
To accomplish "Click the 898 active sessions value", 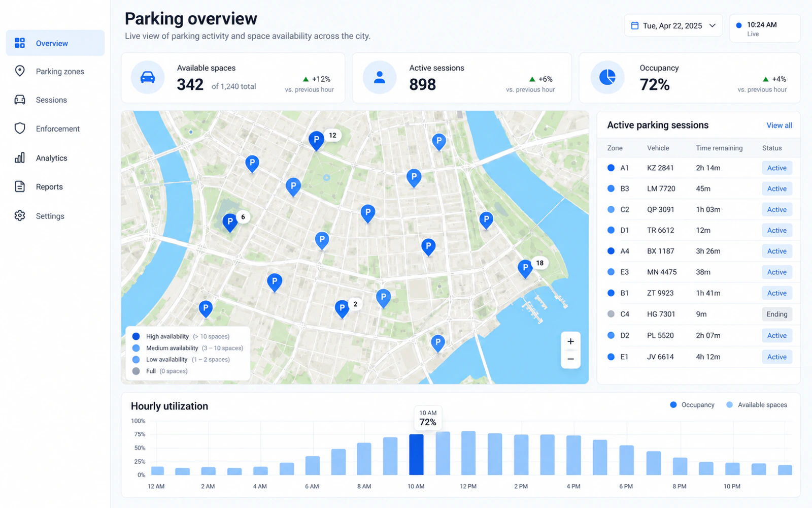I will (423, 84).
